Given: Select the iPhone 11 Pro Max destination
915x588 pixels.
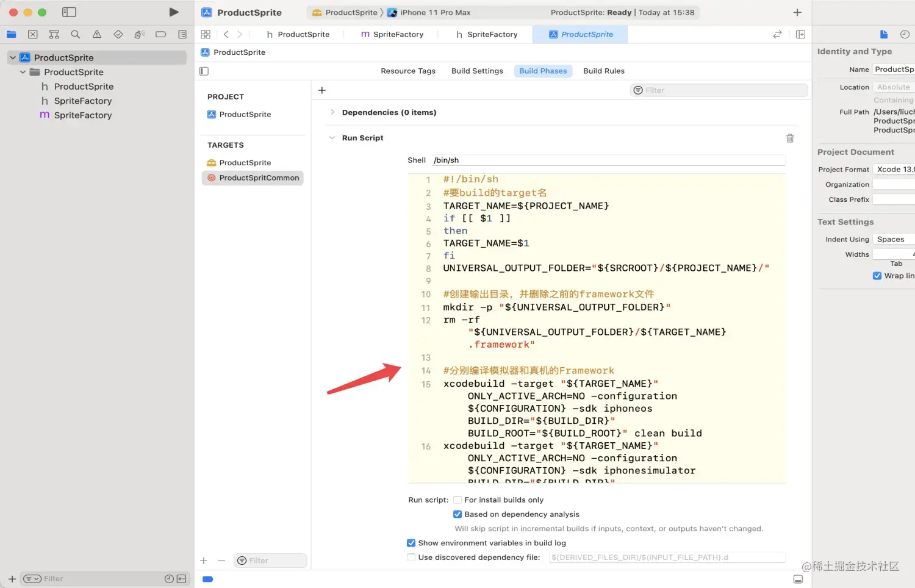Looking at the screenshot, I should (x=429, y=12).
